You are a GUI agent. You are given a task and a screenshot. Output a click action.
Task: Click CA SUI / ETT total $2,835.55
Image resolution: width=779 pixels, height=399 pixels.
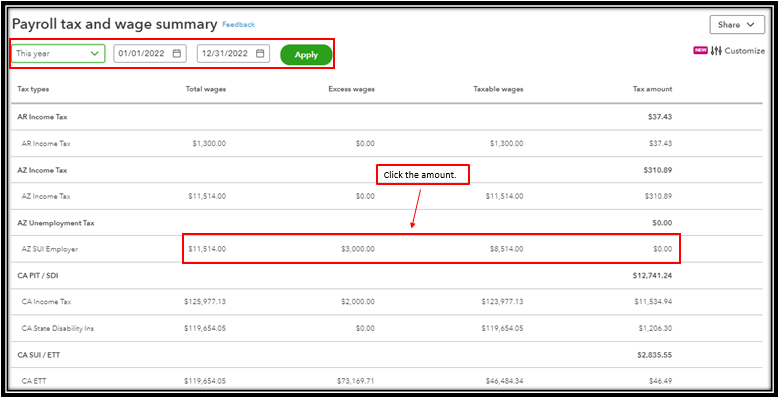pyautogui.click(x=655, y=355)
